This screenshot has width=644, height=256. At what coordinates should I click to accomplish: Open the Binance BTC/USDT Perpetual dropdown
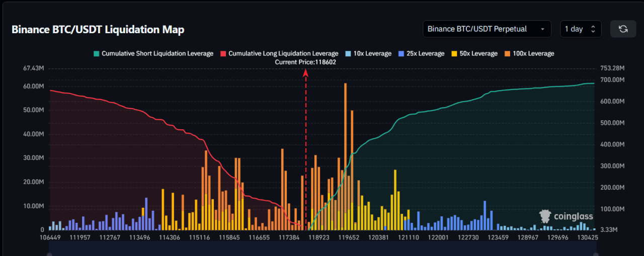[487, 29]
